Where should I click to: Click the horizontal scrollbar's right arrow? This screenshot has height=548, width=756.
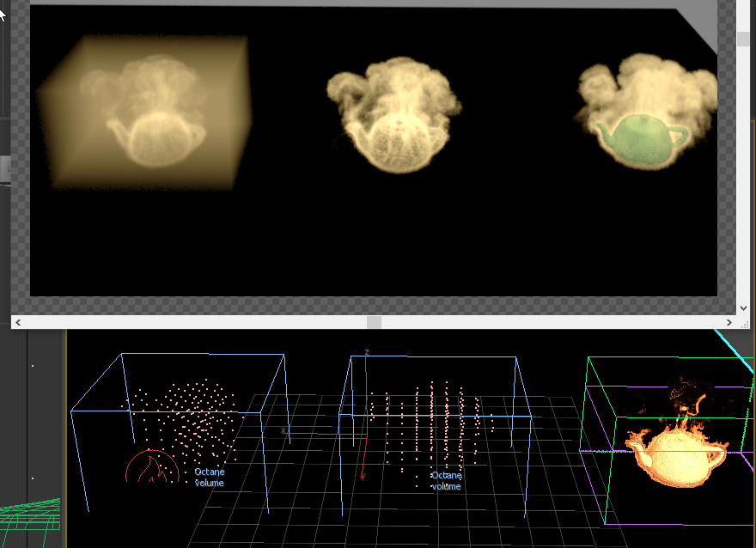pyautogui.click(x=729, y=322)
